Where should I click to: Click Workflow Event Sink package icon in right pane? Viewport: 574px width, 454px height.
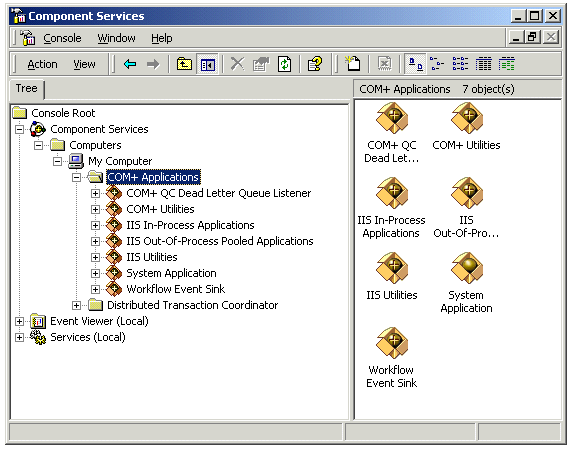[392, 343]
